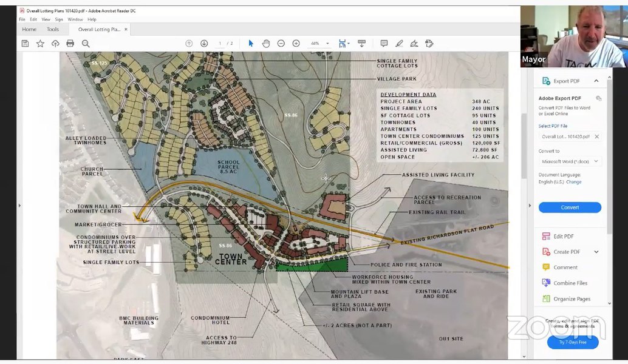Star the document with bookmark star icon
The height and width of the screenshot is (364, 628).
point(40,44)
